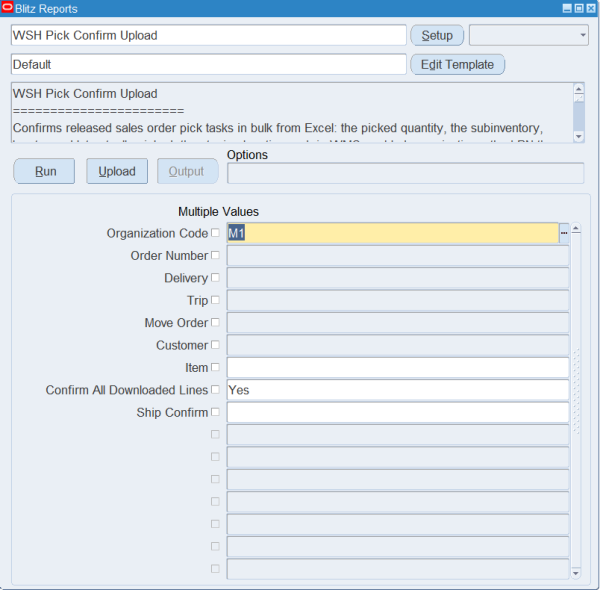Screen dimensions: 600x590
Task: Click the Ship Confirm value field
Action: (398, 412)
